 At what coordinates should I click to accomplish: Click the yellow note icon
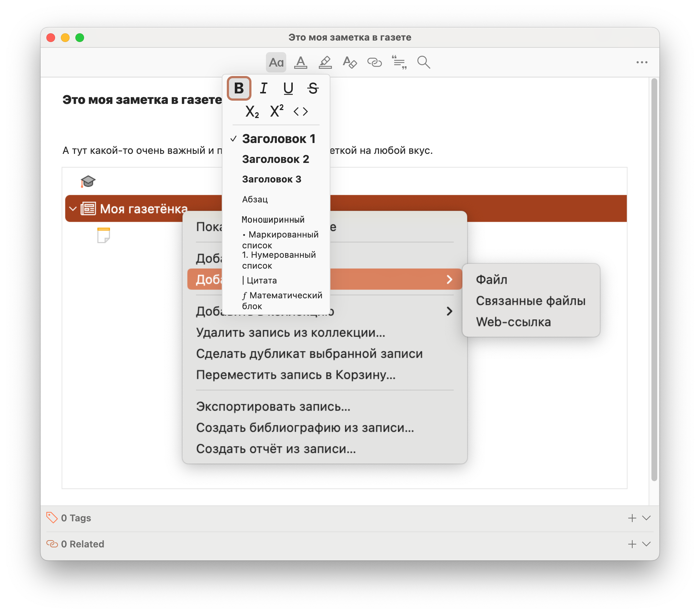(104, 235)
